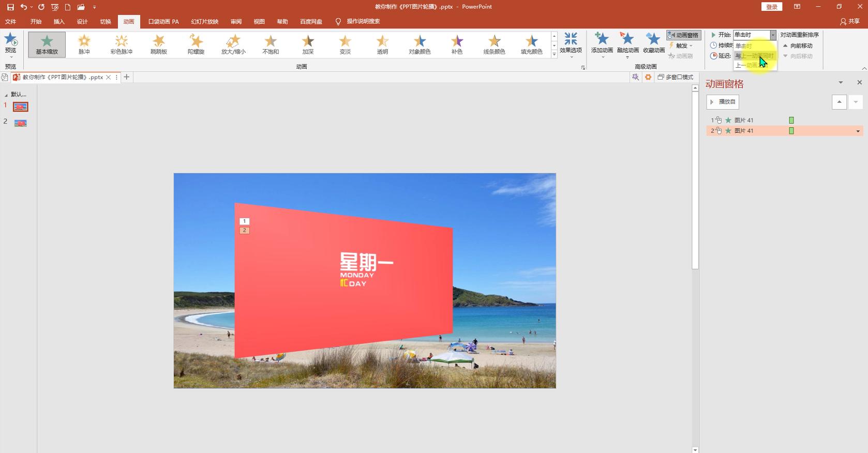This screenshot has width=868, height=453.
Task: Click the save icon in quick access toolbar
Action: click(10, 7)
